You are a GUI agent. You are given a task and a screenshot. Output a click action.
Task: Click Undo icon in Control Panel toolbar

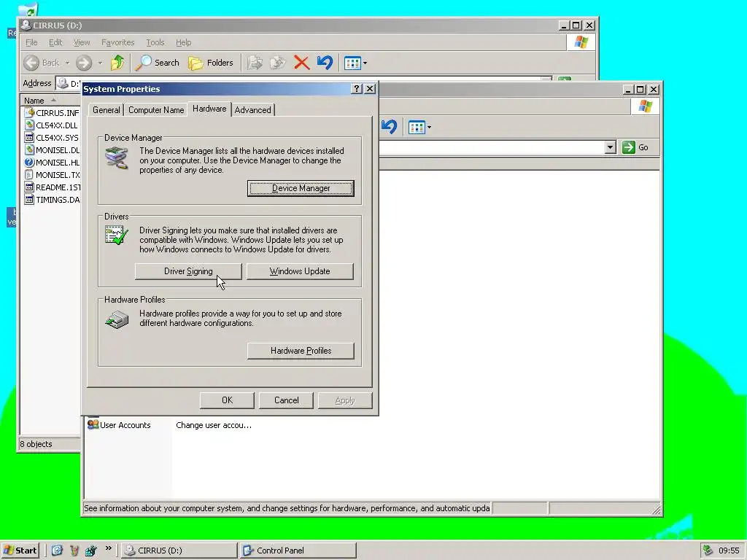tap(390, 127)
